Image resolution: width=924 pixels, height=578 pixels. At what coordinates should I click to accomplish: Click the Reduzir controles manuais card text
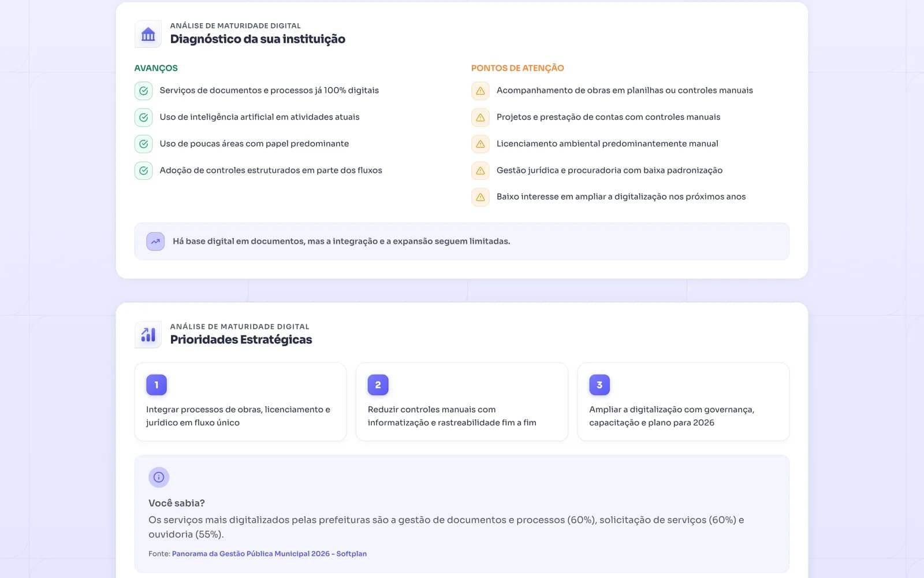coord(452,416)
